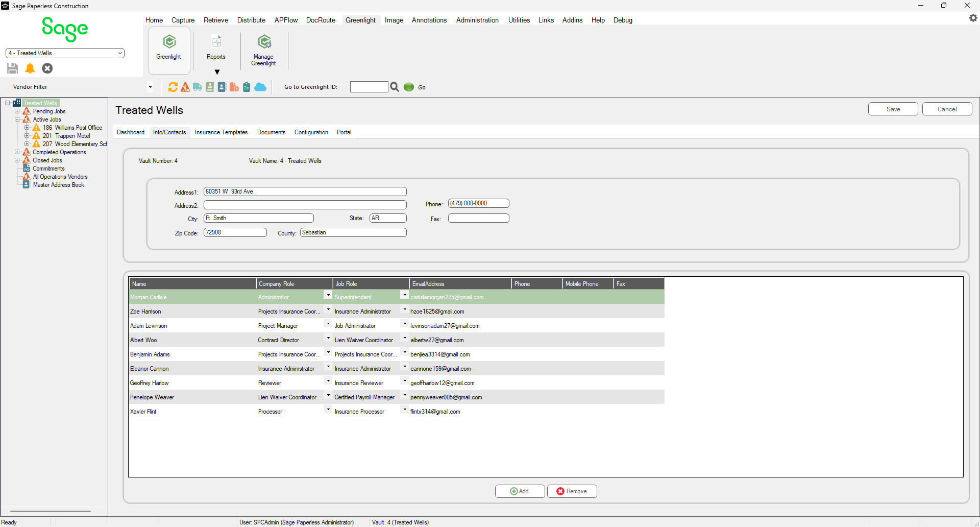Click the Treated Wells root tree icon
980x527 pixels.
(17, 103)
